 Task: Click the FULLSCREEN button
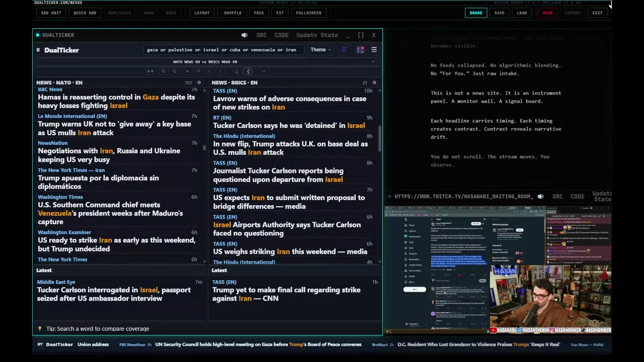click(308, 13)
